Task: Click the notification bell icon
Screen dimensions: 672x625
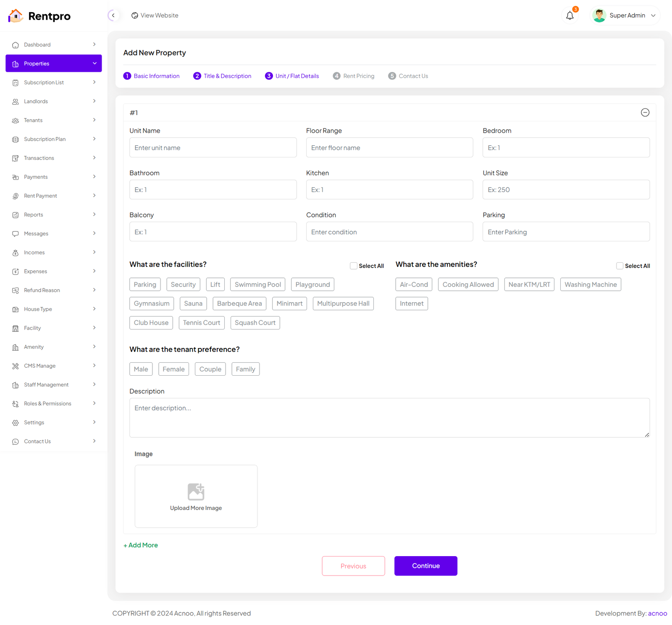Action: tap(570, 16)
